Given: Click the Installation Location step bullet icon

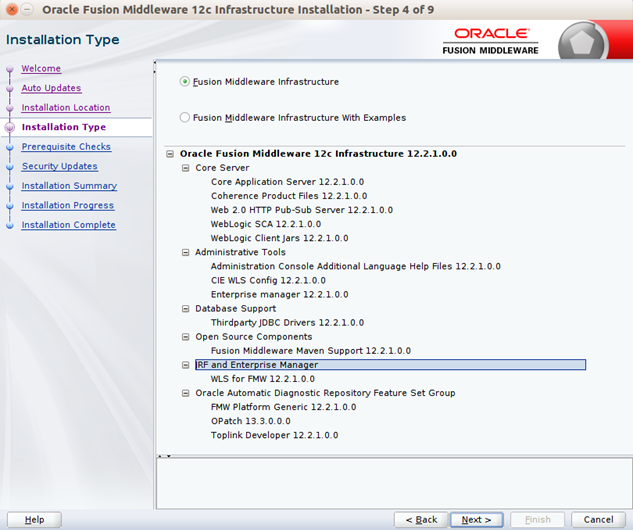Looking at the screenshot, I should (10, 108).
